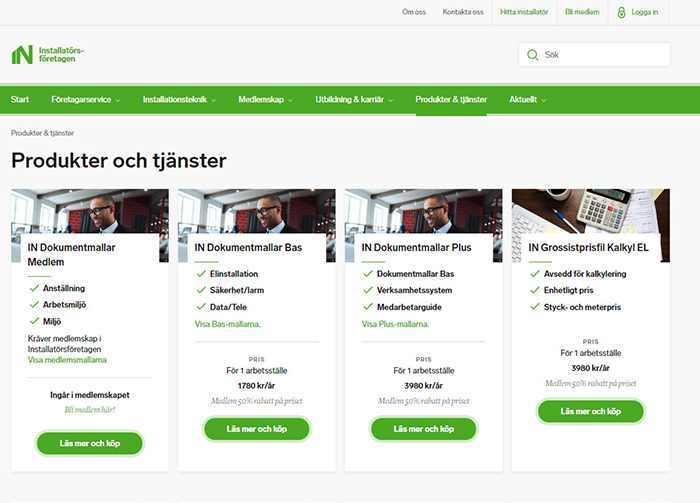Click the checkmark icon beside Data/Tele
The height and width of the screenshot is (503, 700).
pyautogui.click(x=201, y=307)
